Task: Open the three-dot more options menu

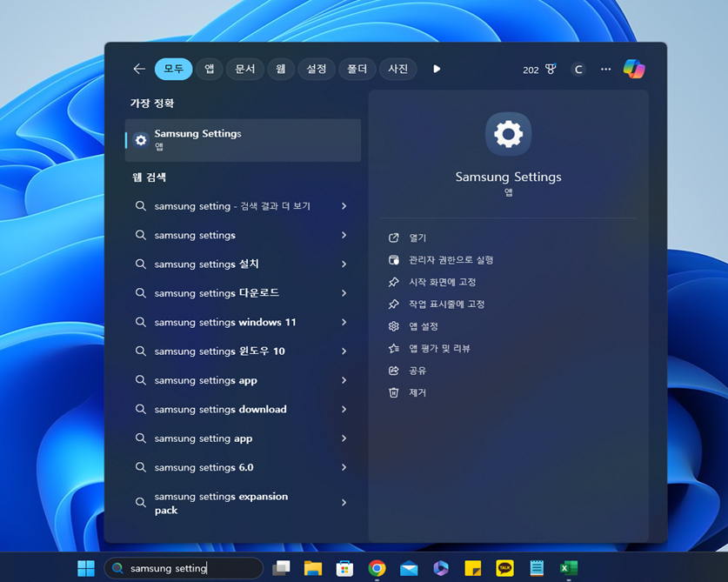Action: [605, 70]
